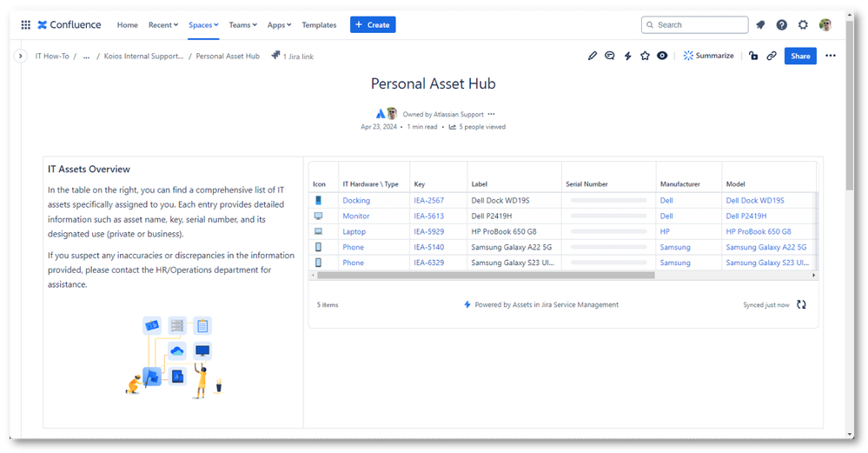The height and width of the screenshot is (453, 868).
Task: Click the Samsung Galaxy A22 5G model link
Action: point(766,247)
